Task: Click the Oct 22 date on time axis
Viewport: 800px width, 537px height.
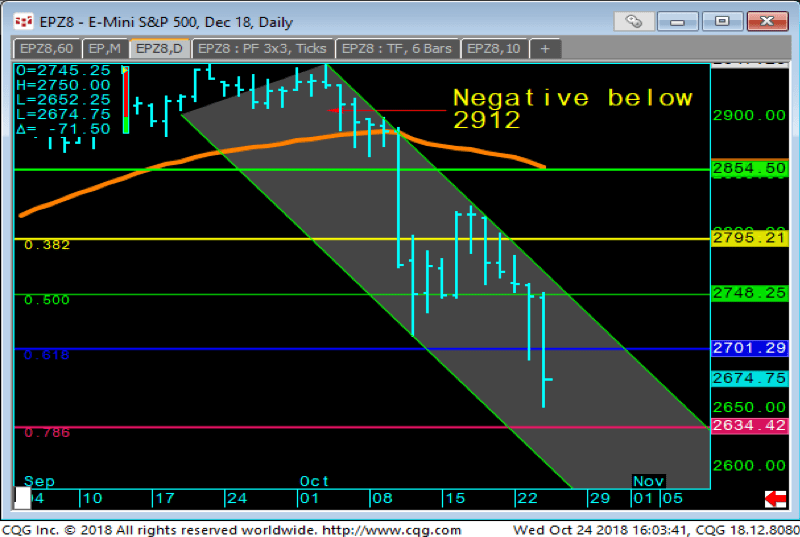Action: click(x=525, y=497)
